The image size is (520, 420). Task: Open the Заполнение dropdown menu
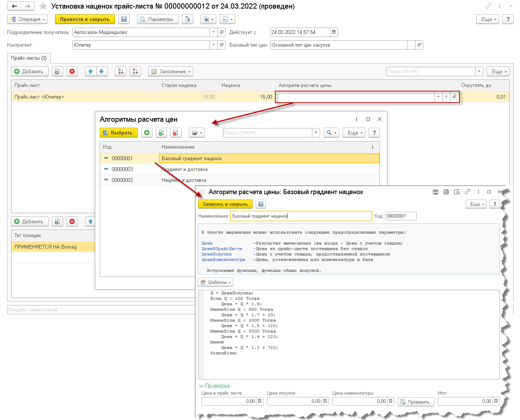[x=171, y=71]
